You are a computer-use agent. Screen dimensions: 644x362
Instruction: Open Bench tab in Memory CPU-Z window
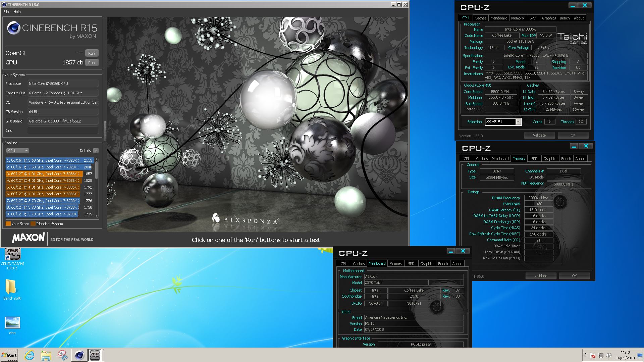click(x=566, y=159)
